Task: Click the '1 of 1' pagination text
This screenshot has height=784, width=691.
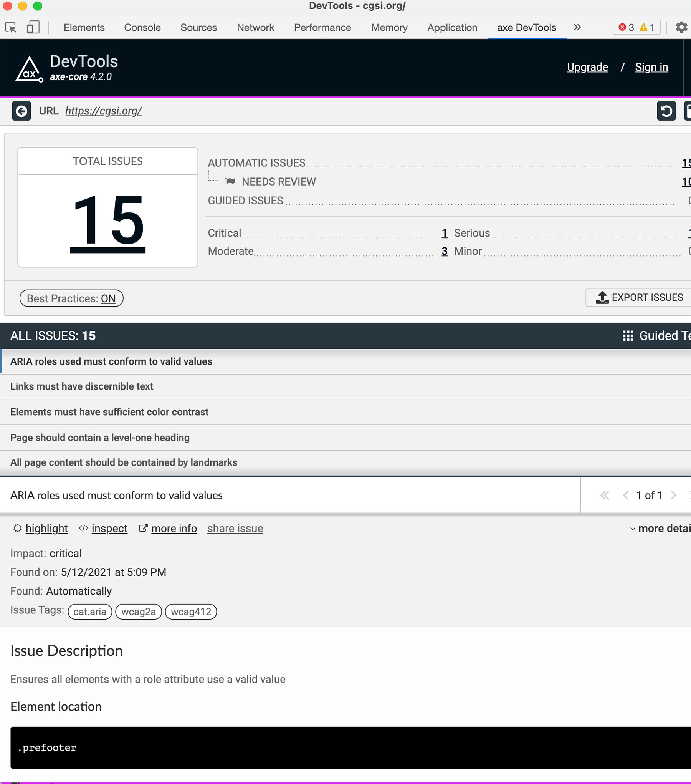Action: click(649, 495)
